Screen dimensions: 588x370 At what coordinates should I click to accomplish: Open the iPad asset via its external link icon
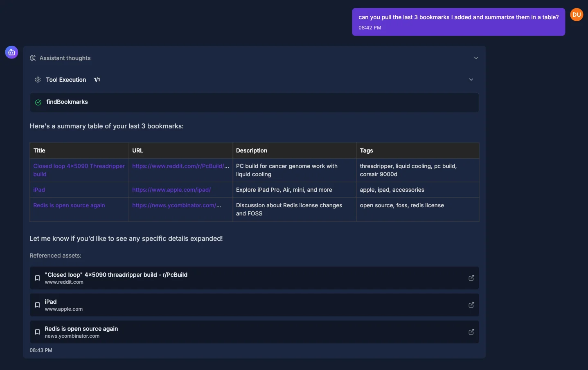click(471, 305)
